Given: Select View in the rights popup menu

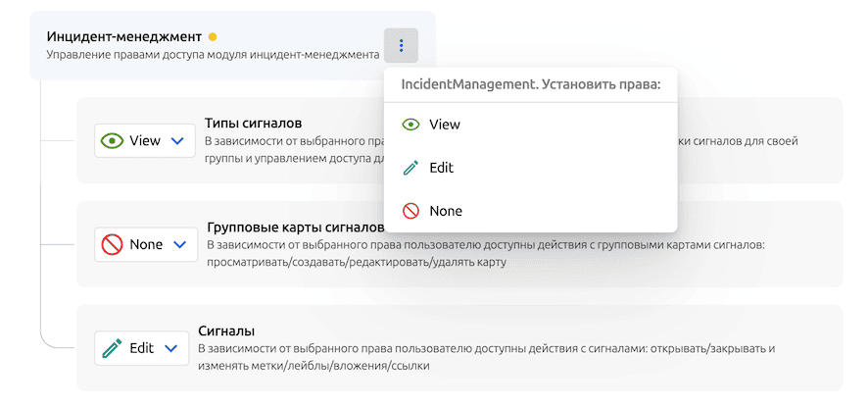Looking at the screenshot, I should click(444, 125).
